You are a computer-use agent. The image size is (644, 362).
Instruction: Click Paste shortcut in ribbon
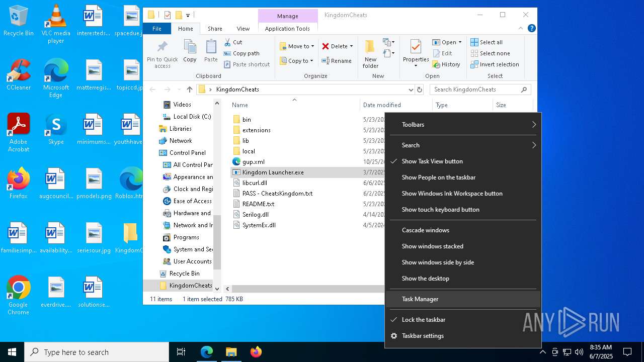pyautogui.click(x=247, y=64)
